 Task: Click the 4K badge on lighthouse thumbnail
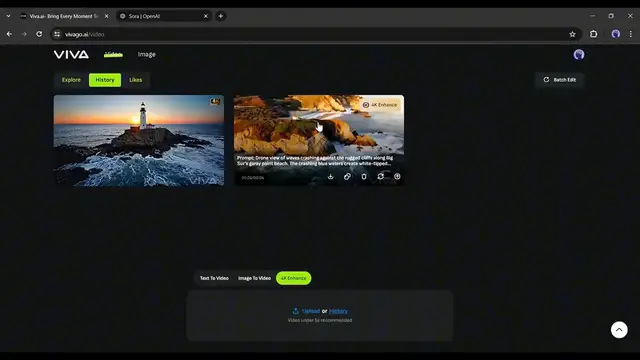(215, 101)
